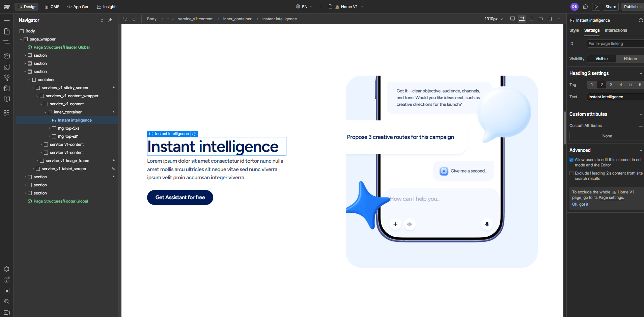
Task: Select Page Structures/Footer Global in Navigator
Action: [x=61, y=201]
